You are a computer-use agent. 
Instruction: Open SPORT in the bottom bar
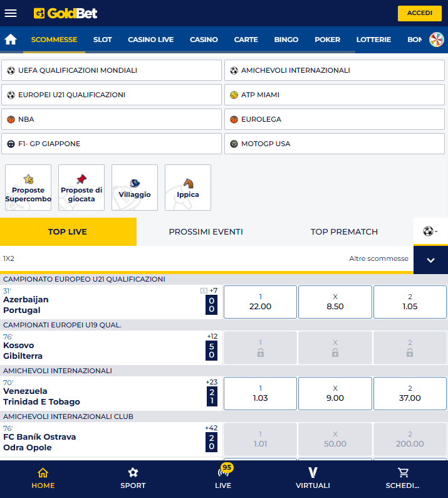(x=133, y=479)
